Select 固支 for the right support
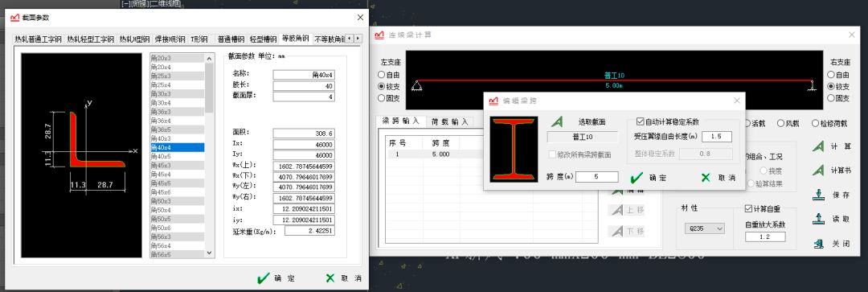Screen dimensions: 868x292 click(838, 98)
